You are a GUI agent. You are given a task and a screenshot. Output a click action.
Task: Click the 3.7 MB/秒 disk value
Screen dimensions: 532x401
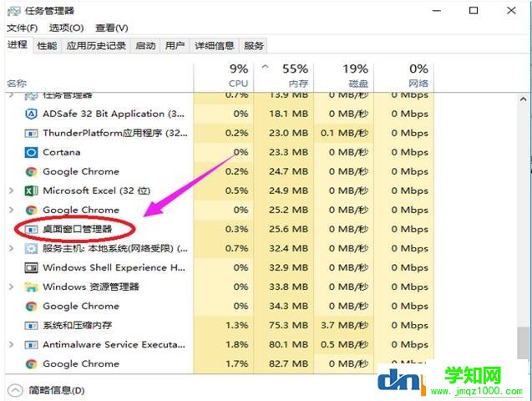(345, 326)
